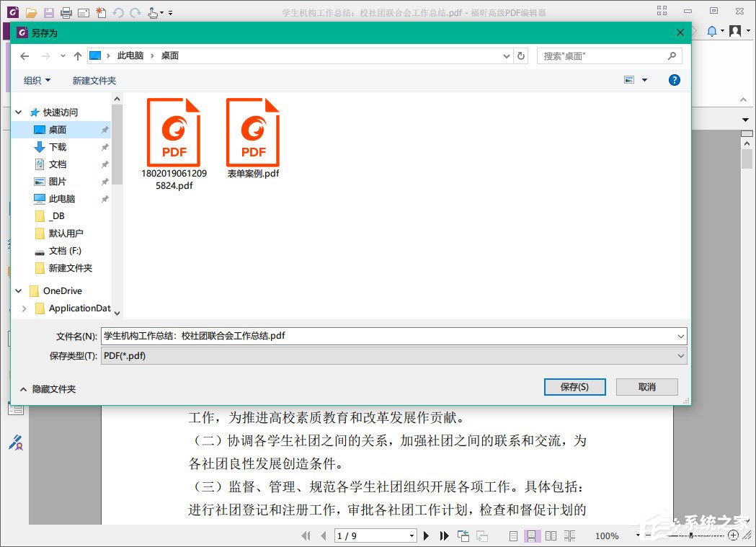Click the Redo icon in the top toolbar
This screenshot has width=756, height=547.
click(x=135, y=12)
